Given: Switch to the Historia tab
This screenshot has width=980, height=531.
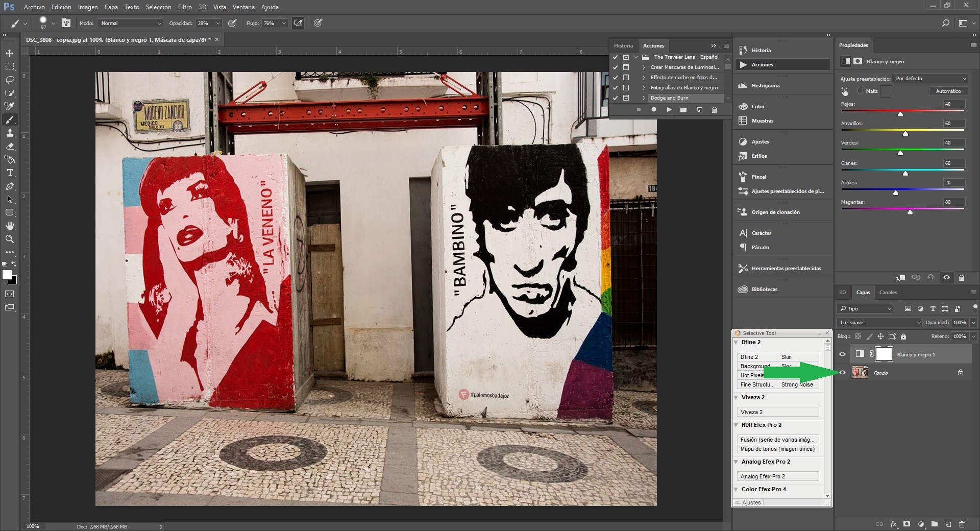Looking at the screenshot, I should tap(623, 45).
